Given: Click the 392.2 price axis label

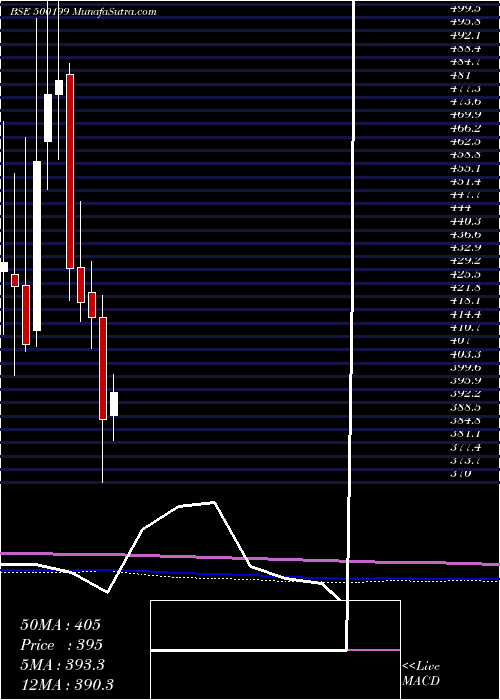Looking at the screenshot, I should pyautogui.click(x=465, y=395).
